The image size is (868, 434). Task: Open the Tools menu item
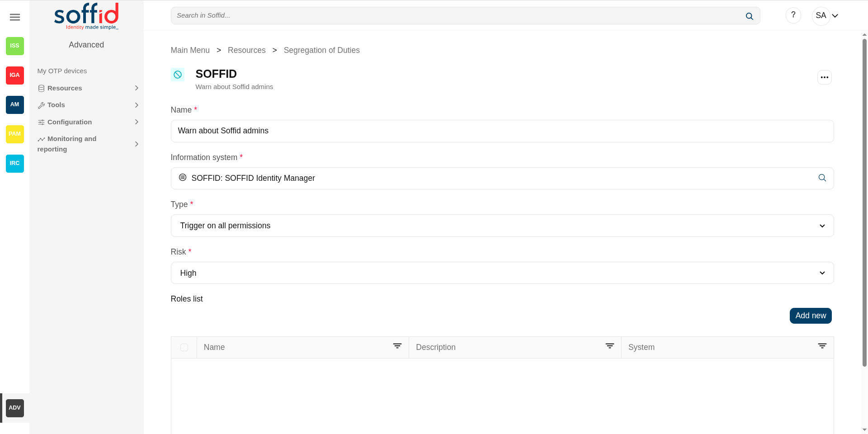click(56, 105)
